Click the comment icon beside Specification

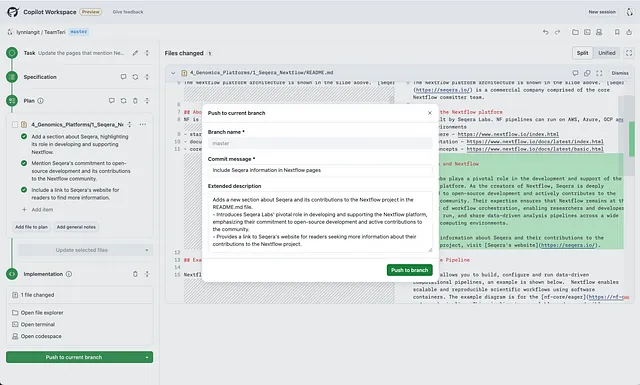[123, 77]
